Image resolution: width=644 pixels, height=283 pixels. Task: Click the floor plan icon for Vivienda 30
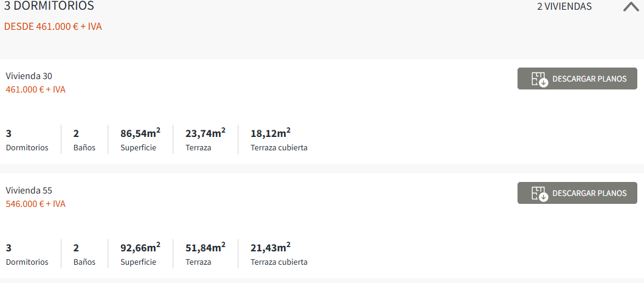point(539,79)
